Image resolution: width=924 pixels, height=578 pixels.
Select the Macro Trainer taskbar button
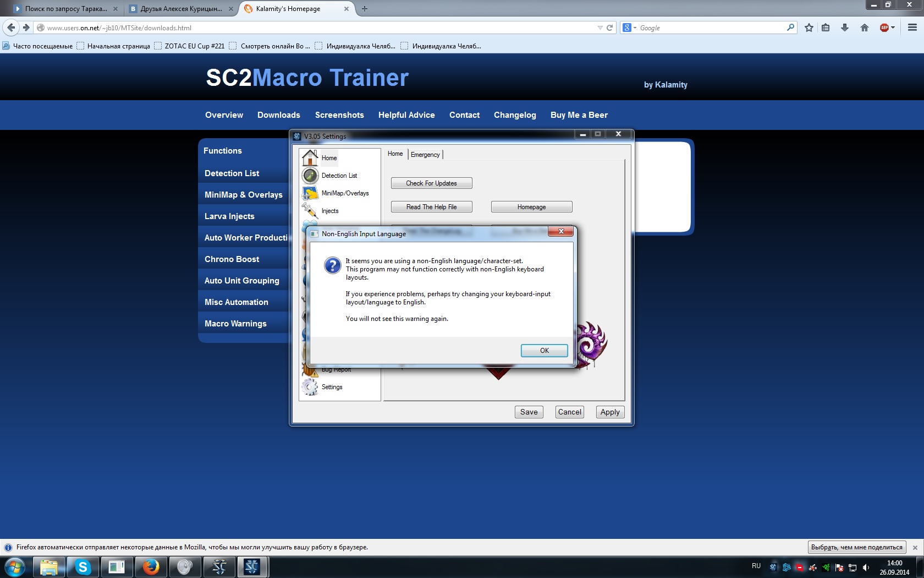tap(252, 567)
